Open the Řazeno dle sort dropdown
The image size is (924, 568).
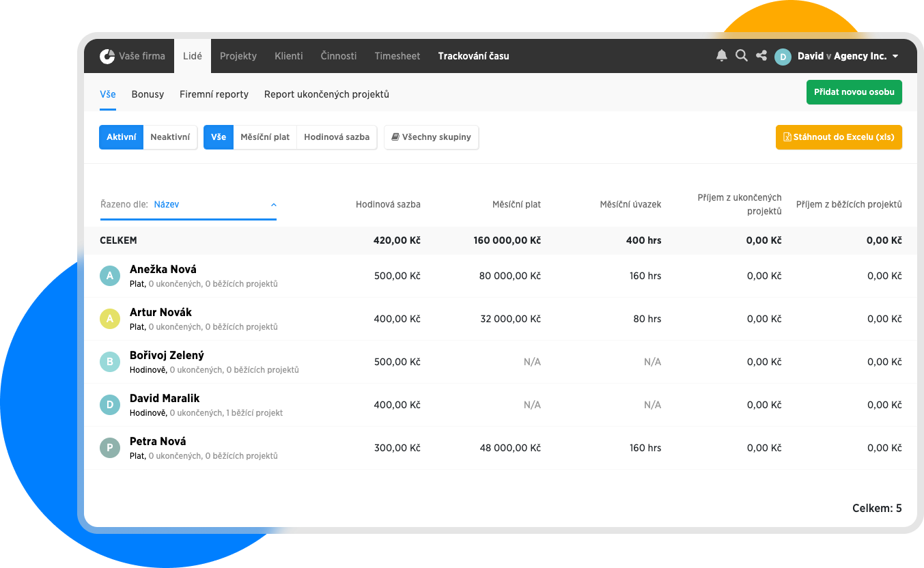(188, 204)
